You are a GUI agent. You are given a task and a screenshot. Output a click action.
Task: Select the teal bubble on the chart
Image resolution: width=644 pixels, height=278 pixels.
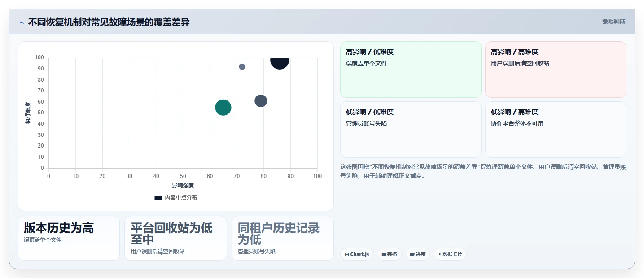tap(223, 107)
